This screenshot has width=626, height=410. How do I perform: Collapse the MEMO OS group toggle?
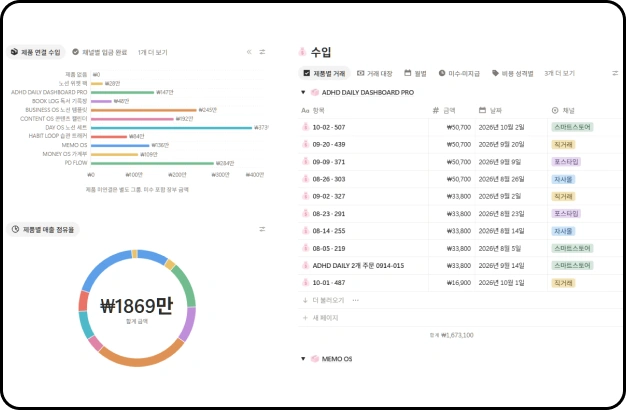(303, 359)
